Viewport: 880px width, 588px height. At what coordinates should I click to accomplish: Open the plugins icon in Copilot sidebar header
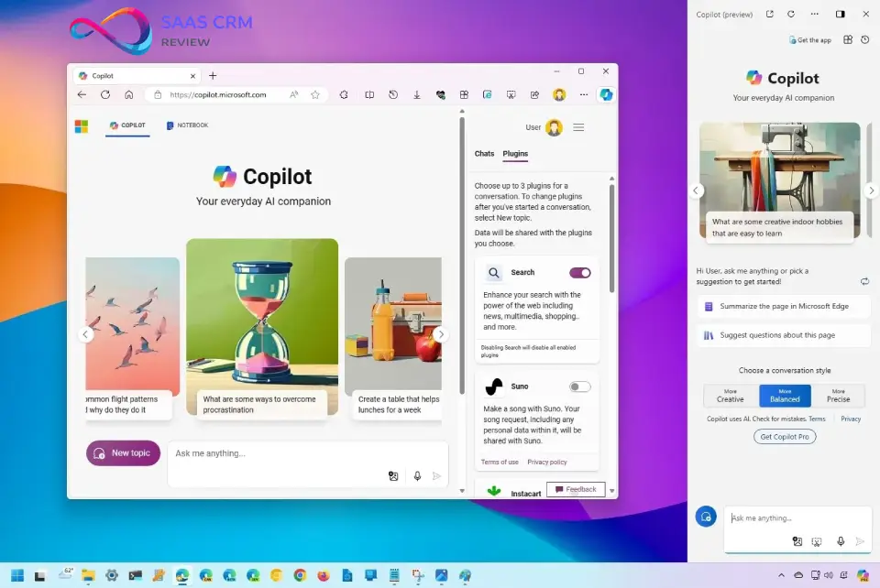coord(848,40)
